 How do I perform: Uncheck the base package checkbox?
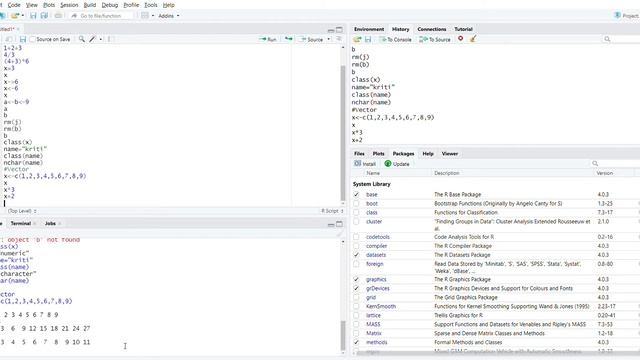coord(356,194)
